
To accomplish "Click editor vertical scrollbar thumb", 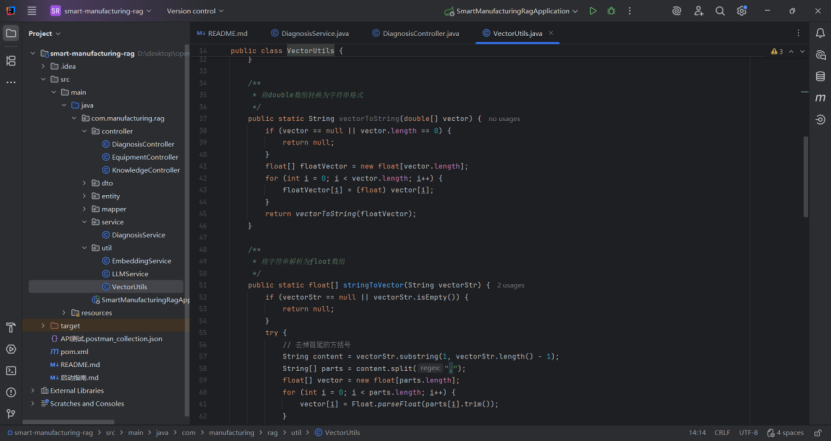I will pyautogui.click(x=806, y=176).
